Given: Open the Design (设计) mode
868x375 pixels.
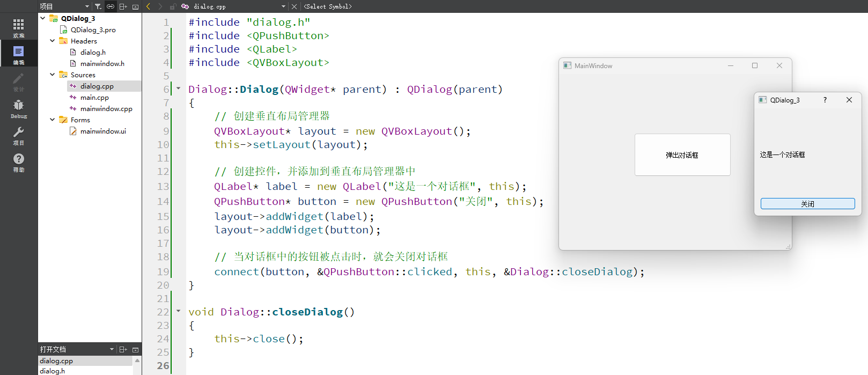Looking at the screenshot, I should coord(19,81).
